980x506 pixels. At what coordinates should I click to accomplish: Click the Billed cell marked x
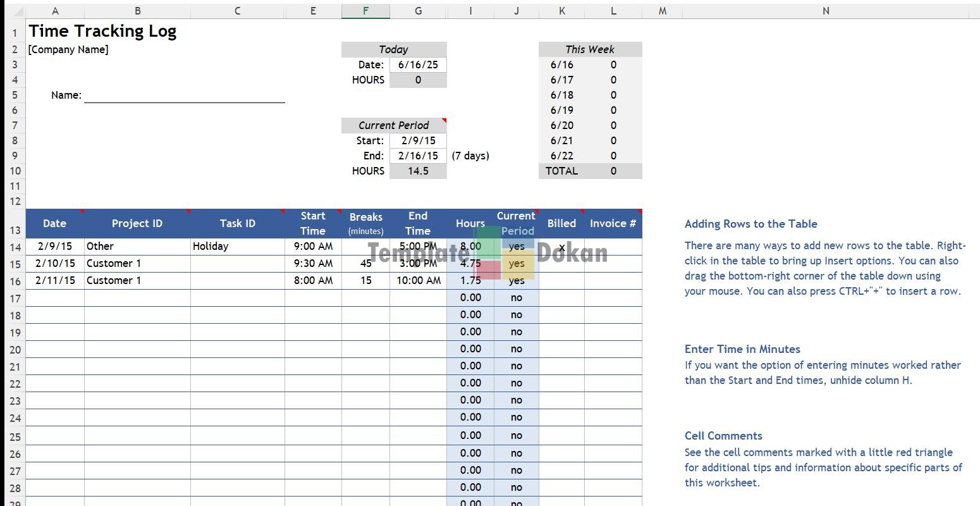point(561,247)
